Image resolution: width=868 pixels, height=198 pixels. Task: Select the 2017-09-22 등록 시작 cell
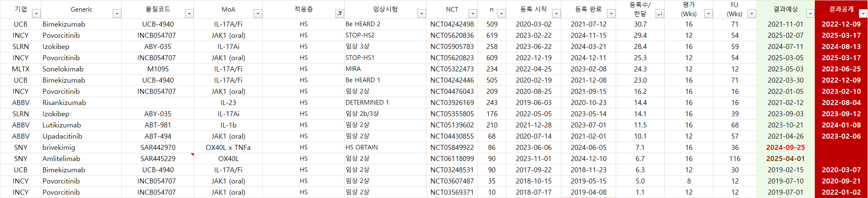[533, 170]
